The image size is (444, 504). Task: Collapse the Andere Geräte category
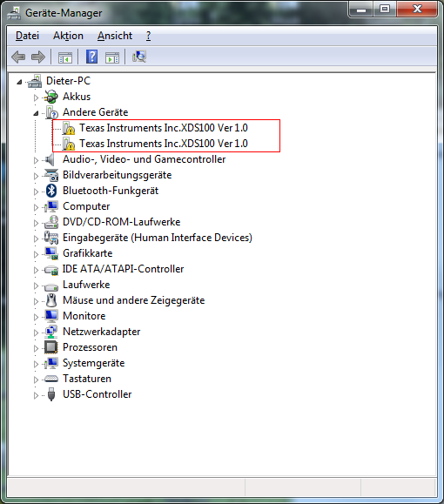point(36,113)
